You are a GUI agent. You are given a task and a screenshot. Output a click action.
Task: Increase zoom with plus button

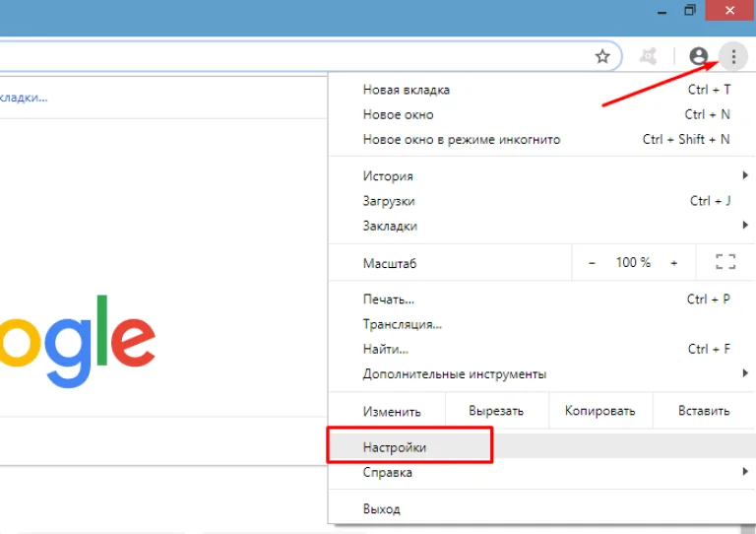click(673, 263)
